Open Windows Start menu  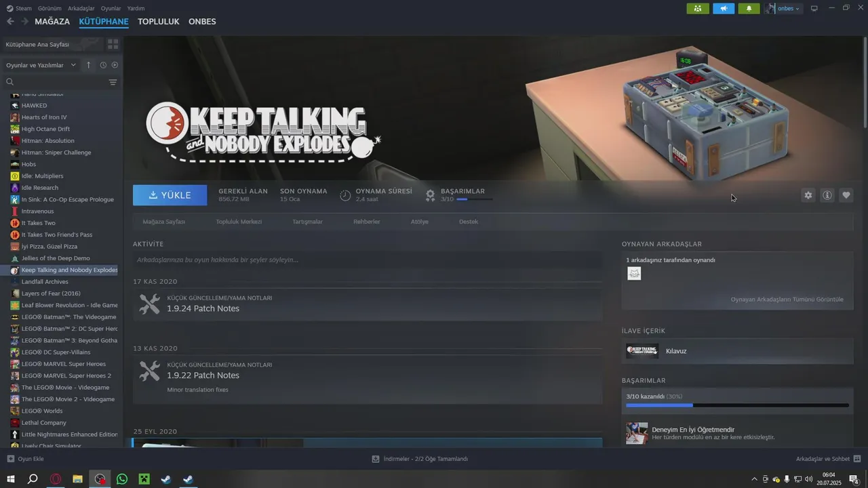10,479
